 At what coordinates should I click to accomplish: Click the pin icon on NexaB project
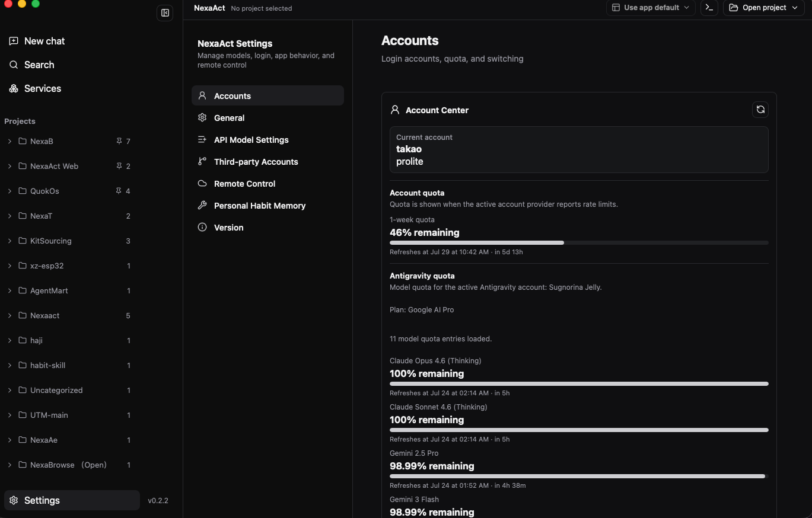click(x=119, y=141)
